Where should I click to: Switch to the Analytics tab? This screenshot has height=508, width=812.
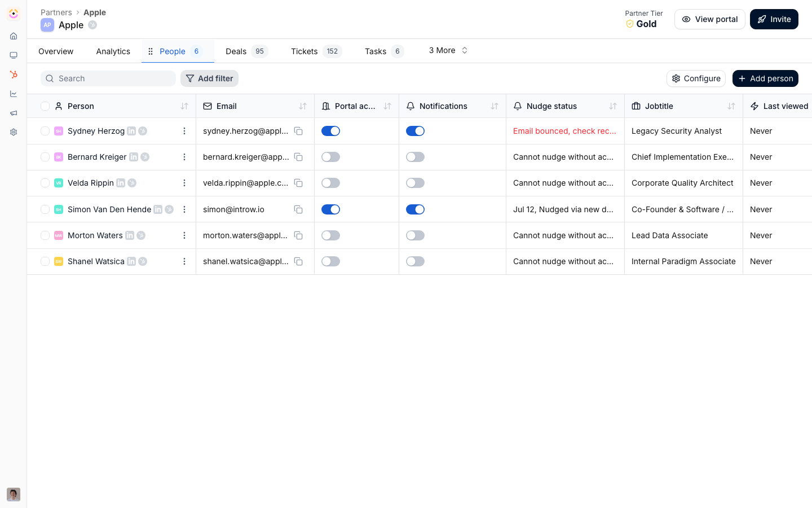pos(113,51)
